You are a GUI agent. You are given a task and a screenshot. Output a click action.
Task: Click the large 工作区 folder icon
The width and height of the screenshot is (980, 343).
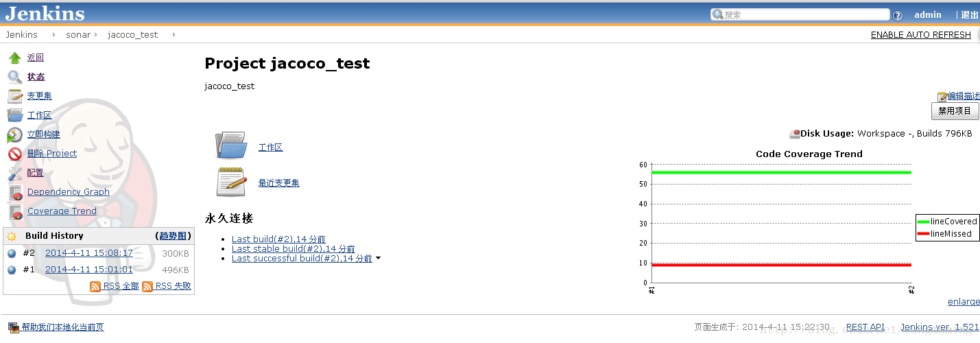pyautogui.click(x=231, y=146)
